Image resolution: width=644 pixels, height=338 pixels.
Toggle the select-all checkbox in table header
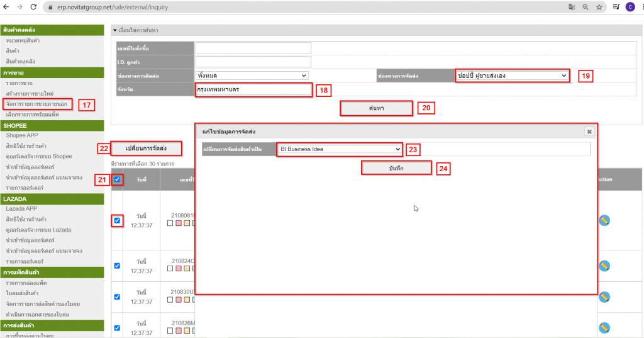118,180
